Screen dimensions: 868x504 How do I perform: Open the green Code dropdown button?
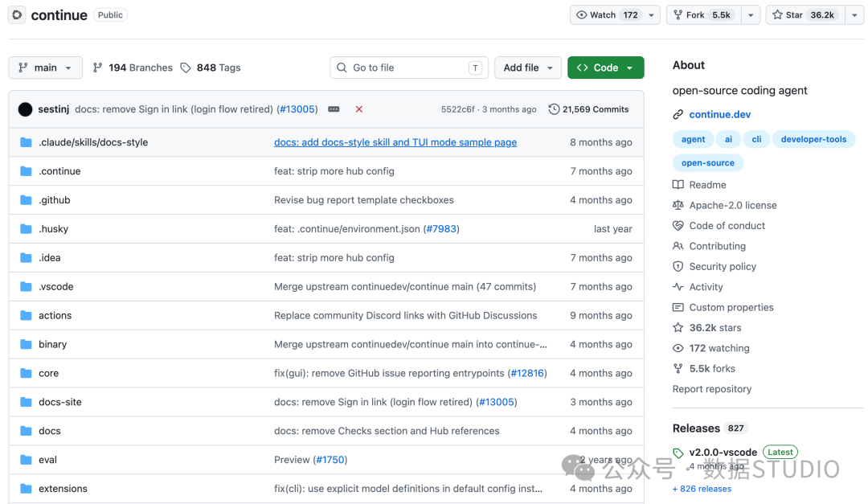pyautogui.click(x=606, y=68)
